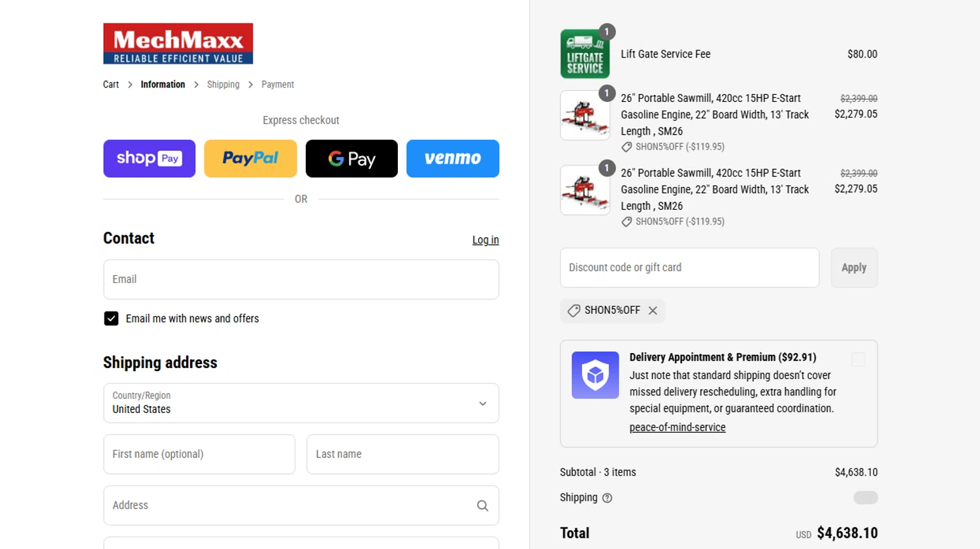Remove SHON5%OFF discount code
This screenshot has height=549, width=980.
tap(653, 310)
